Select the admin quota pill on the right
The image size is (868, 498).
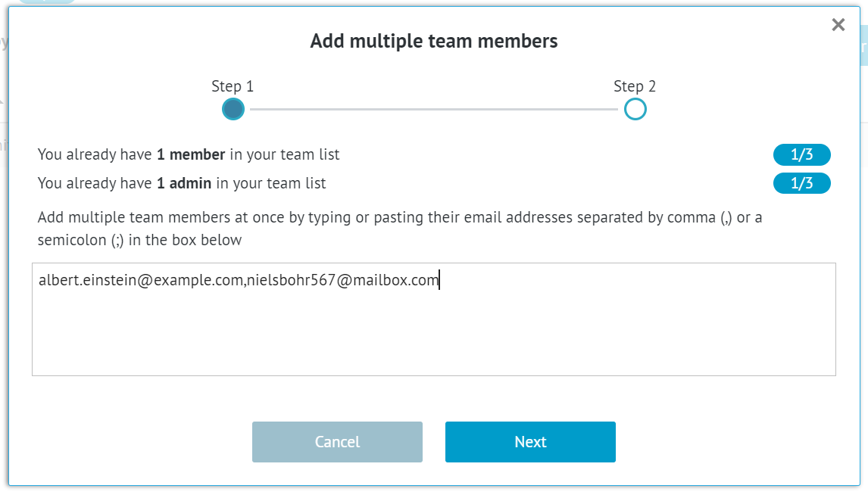pyautogui.click(x=801, y=183)
